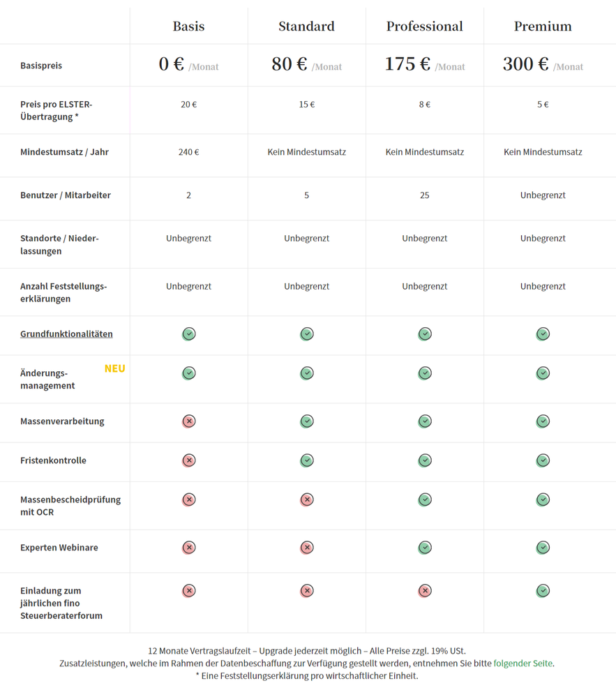616x697 pixels.
Task: Click Basis plan's red cross for Experten Webinare
Action: pyautogui.click(x=189, y=548)
